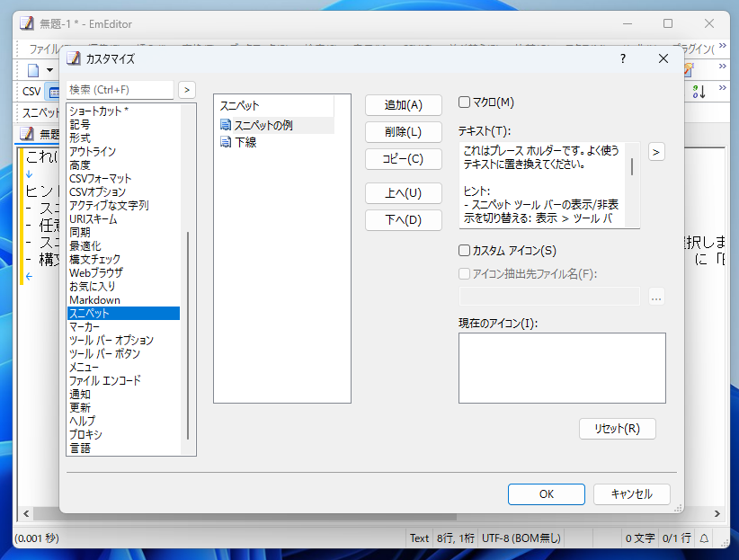This screenshot has height=560, width=739.
Task: Click the customize dialog help question mark
Action: [623, 58]
